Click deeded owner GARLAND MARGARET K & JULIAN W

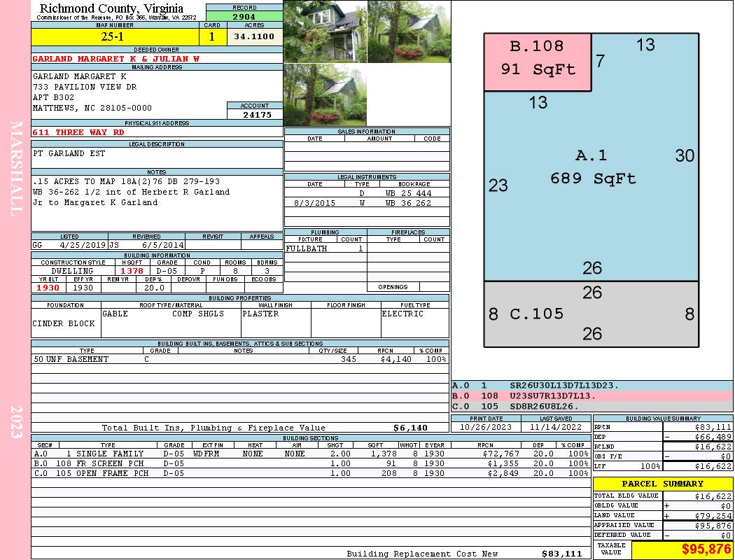(116, 59)
